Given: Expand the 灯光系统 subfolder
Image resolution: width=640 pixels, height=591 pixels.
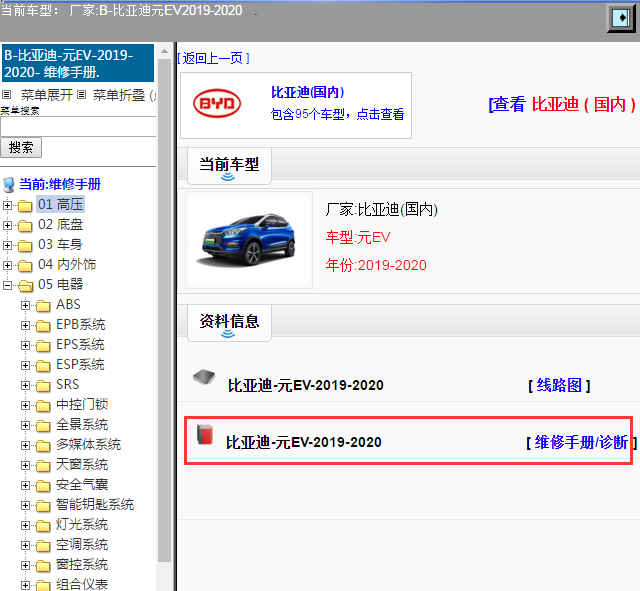Looking at the screenshot, I should click(x=25, y=525).
